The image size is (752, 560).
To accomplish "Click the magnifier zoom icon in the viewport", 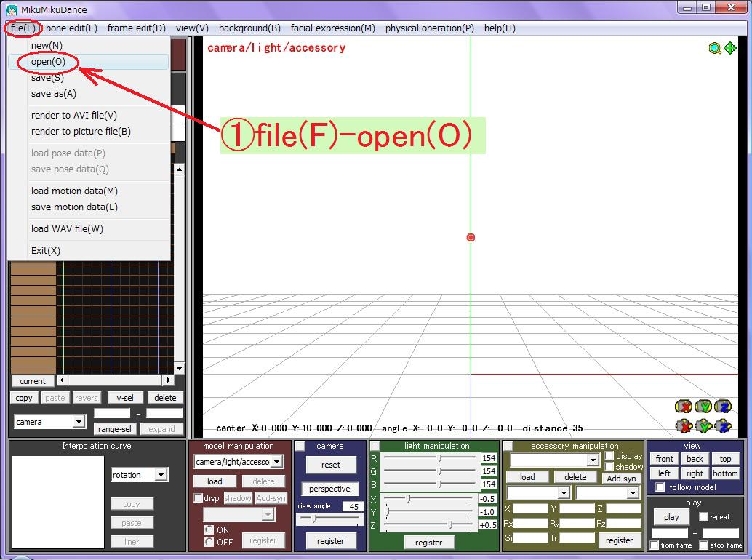I will (x=715, y=48).
